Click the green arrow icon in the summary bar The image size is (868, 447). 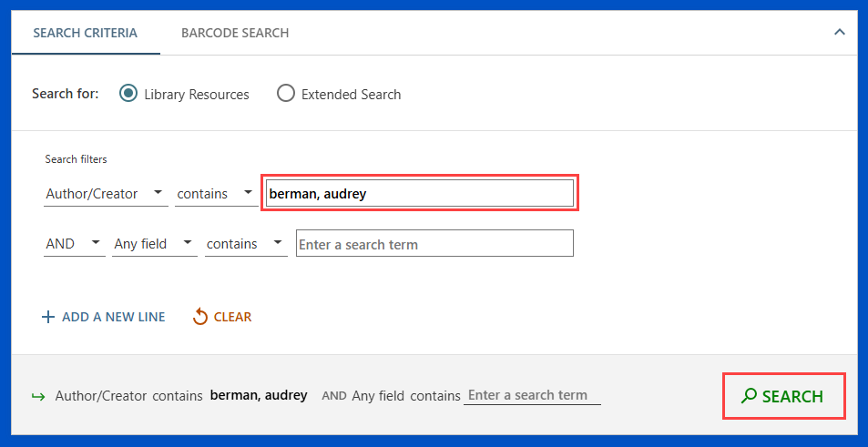(38, 396)
